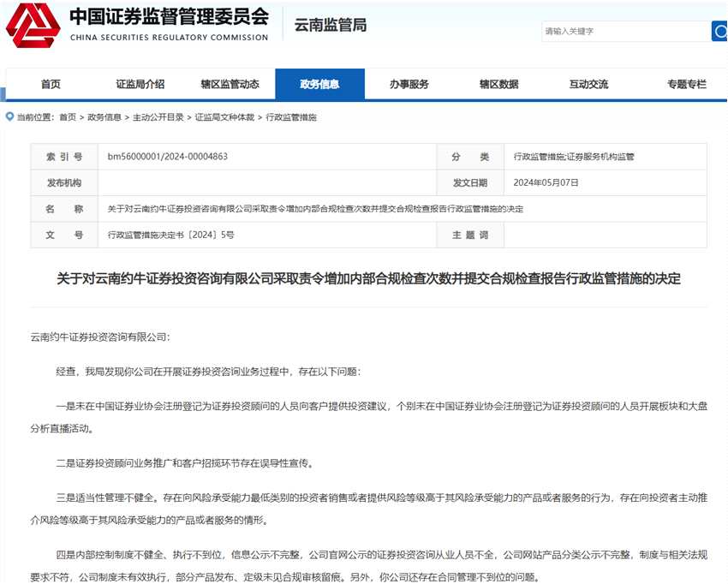Click 行政监管措施决定书〔2024〕5号 value
The height and width of the screenshot is (584, 728).
click(170, 235)
